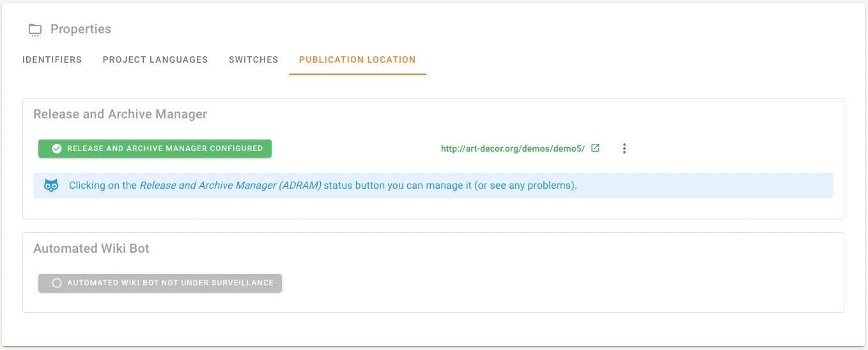The width and height of the screenshot is (868, 350).
Task: Click the italic ADRAM text in the hint
Action: (230, 186)
